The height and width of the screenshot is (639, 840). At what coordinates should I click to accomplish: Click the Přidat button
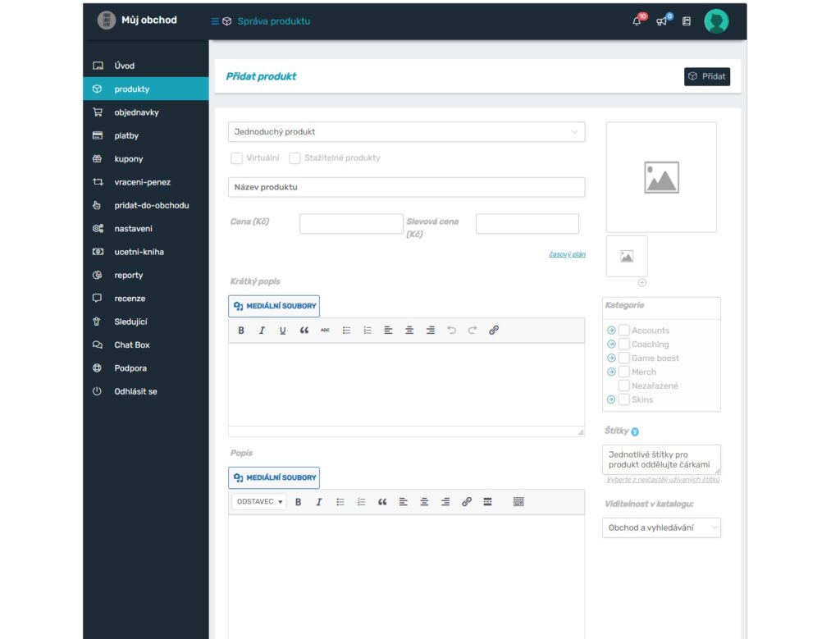tap(707, 76)
